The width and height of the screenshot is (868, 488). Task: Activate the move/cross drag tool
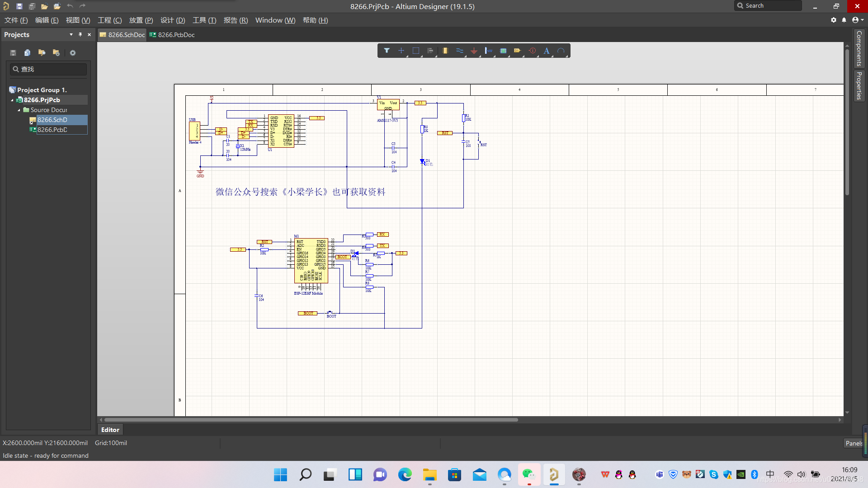[401, 51]
